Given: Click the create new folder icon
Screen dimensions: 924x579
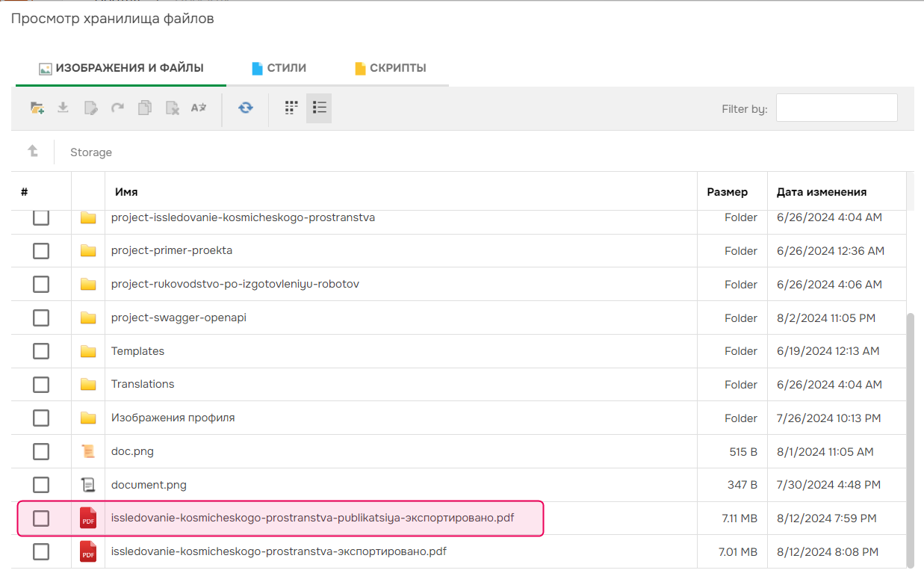Looking at the screenshot, I should (x=37, y=108).
